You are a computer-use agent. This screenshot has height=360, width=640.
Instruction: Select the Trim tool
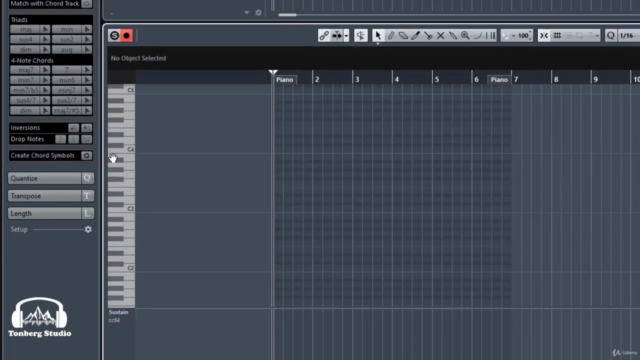pos(416,36)
